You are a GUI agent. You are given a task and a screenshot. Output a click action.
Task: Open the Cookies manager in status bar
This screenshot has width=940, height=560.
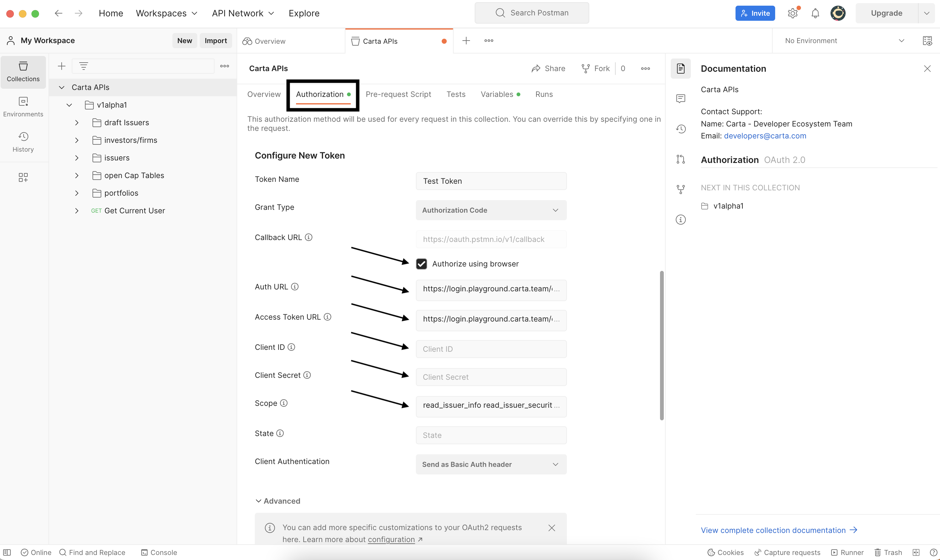tap(725, 552)
